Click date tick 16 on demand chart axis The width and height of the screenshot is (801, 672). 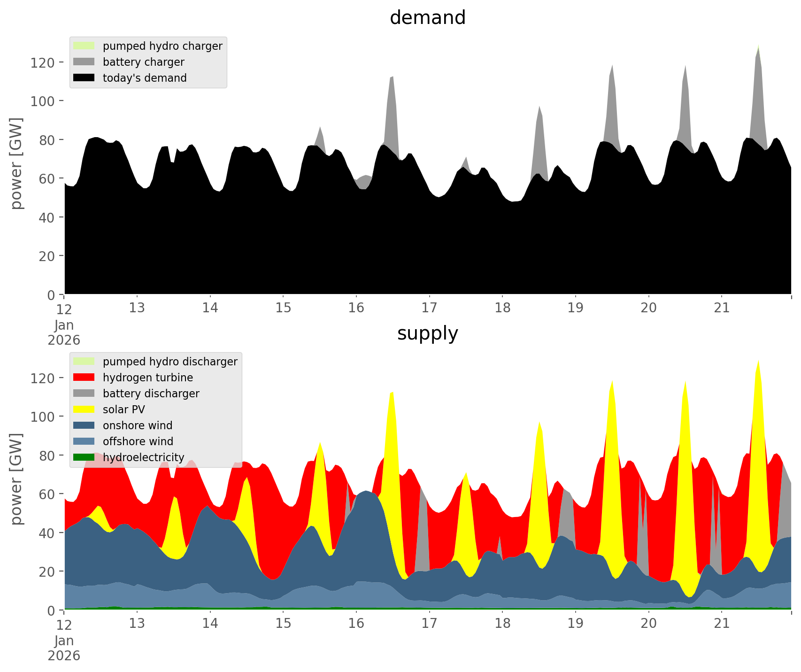tap(356, 308)
